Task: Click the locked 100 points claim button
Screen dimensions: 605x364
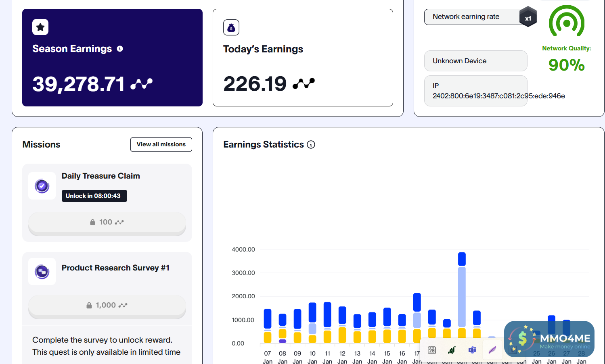Action: coord(107,223)
